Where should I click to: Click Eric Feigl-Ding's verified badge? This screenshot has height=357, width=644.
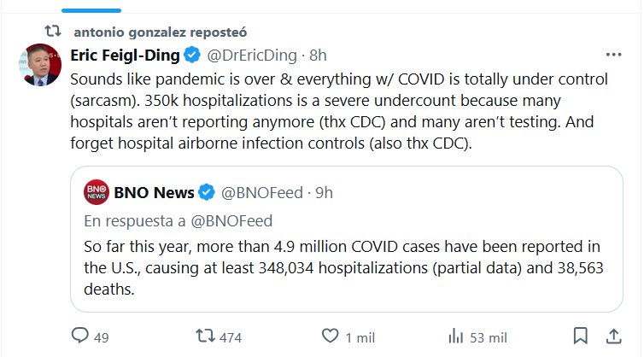coord(193,56)
